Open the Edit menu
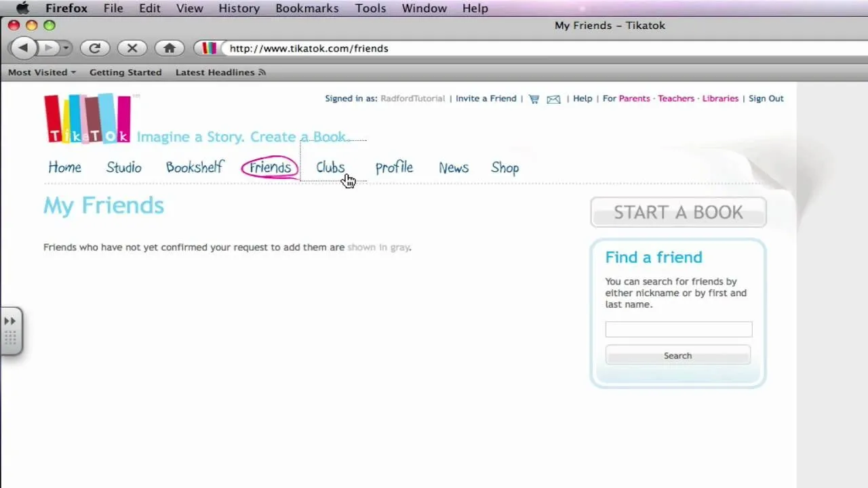The width and height of the screenshot is (868, 488). [x=150, y=8]
